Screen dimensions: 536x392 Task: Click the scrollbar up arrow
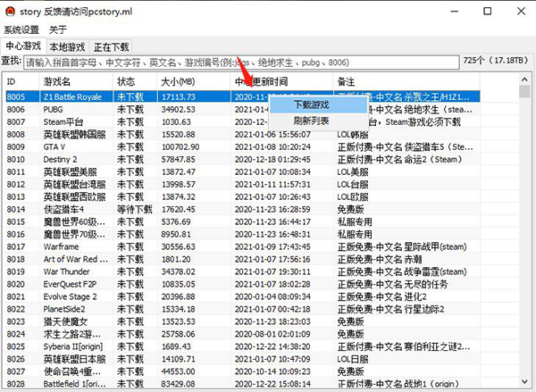pos(526,80)
